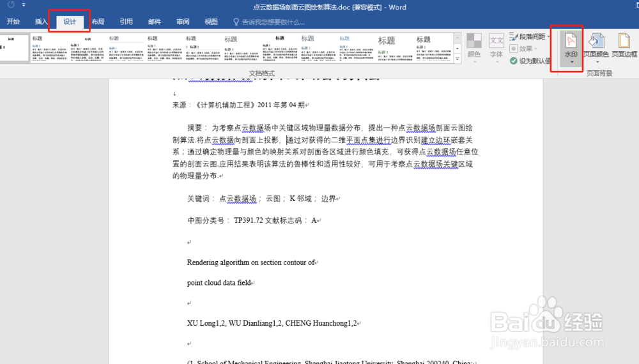Expand the document formatting gallery with More arrow

[458, 59]
